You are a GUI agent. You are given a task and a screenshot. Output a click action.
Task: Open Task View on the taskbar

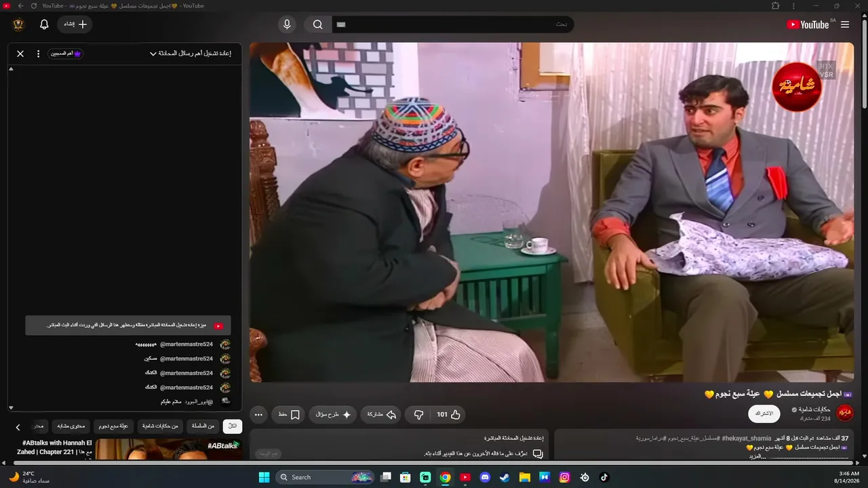(x=386, y=477)
